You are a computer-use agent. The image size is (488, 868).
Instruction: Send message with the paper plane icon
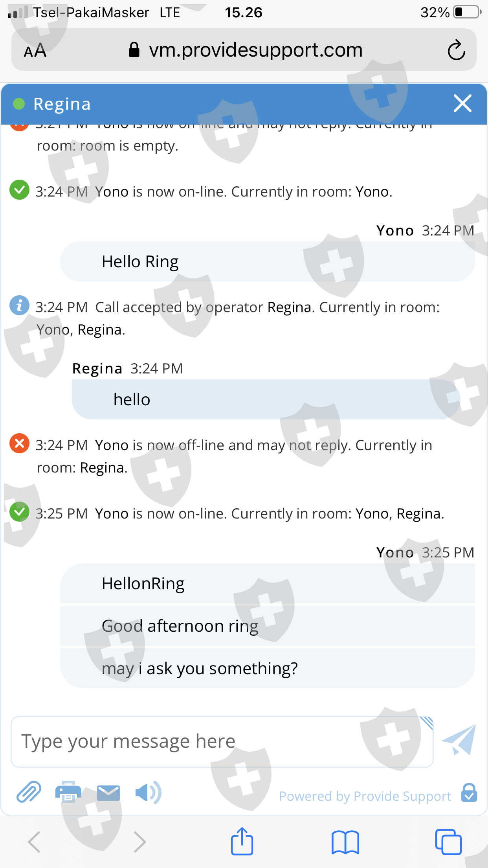(459, 740)
